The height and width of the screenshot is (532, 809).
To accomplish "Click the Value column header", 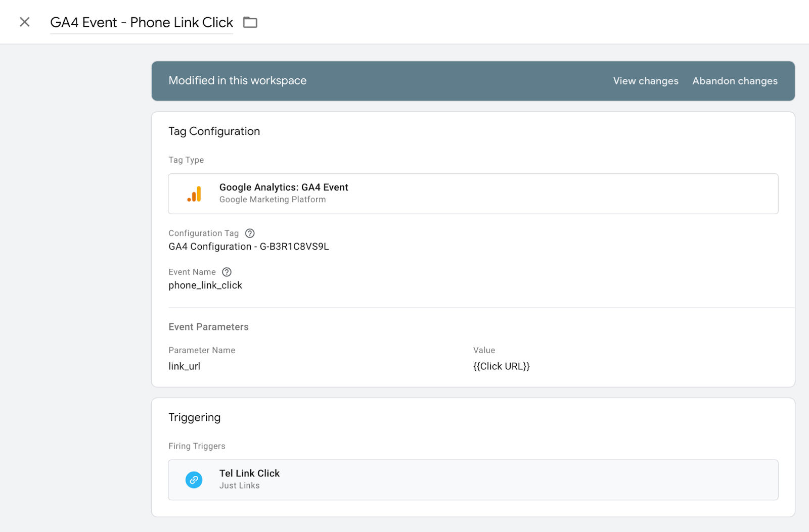I will pos(484,350).
